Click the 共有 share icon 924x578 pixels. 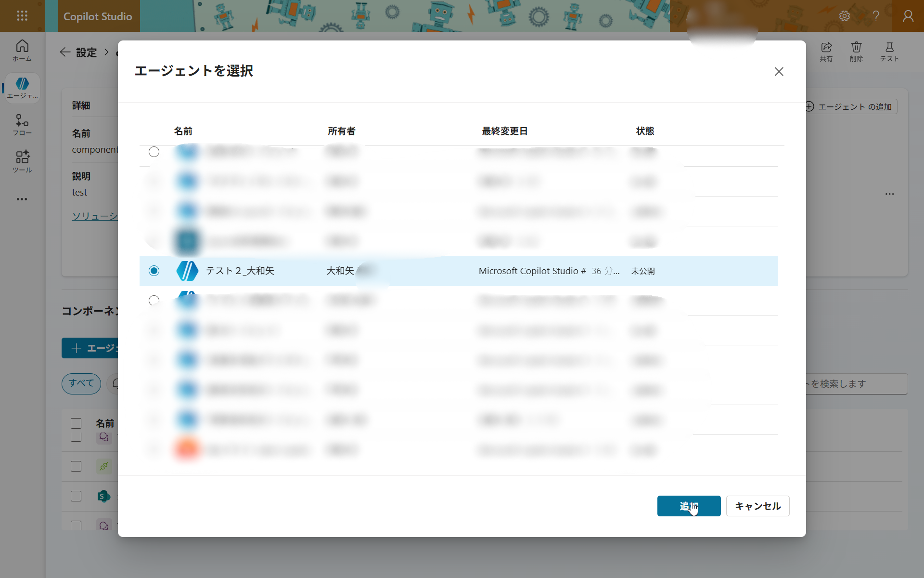tap(826, 52)
